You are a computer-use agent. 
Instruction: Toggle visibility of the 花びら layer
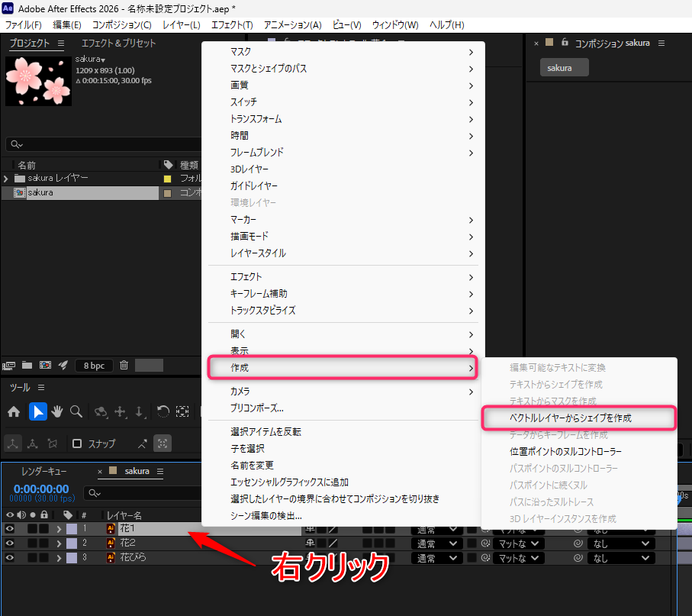(9, 558)
